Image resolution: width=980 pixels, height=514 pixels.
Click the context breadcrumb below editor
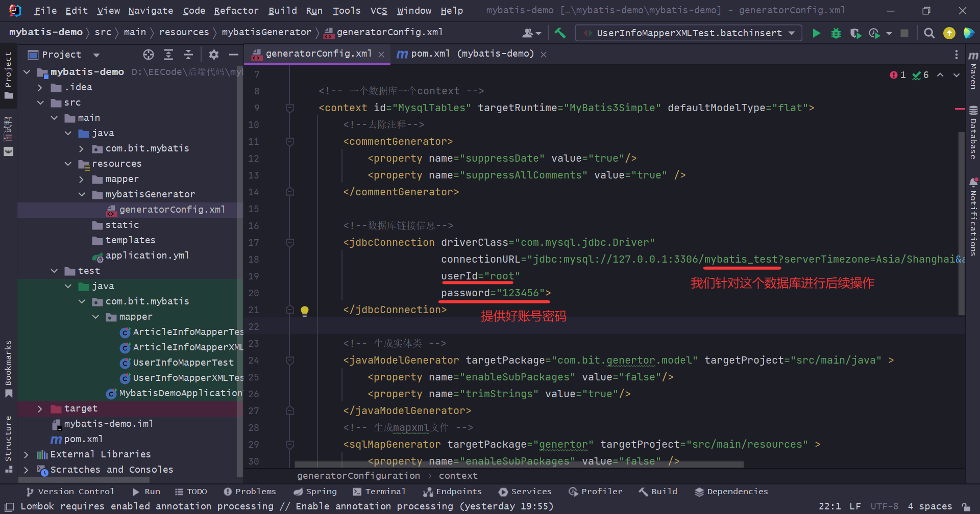(x=458, y=476)
